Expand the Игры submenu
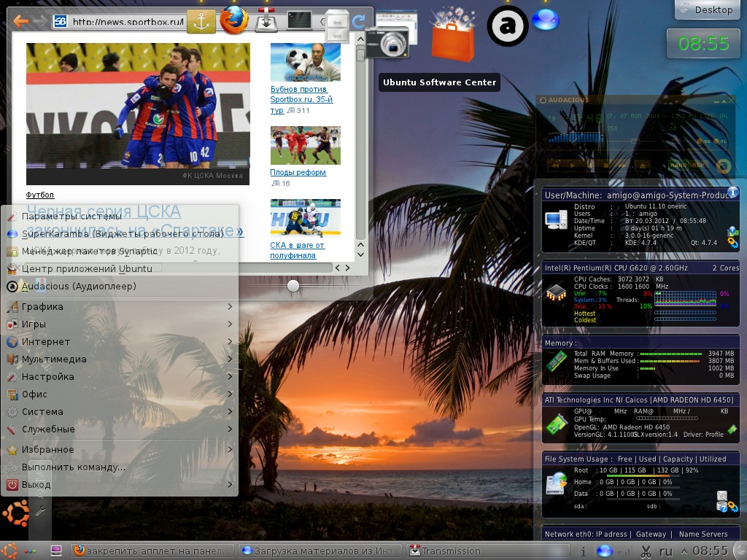Viewport: 747px width, 560px height. pyautogui.click(x=119, y=324)
